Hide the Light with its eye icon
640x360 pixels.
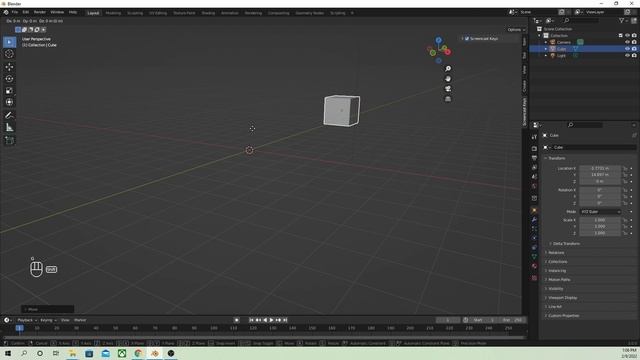[627, 55]
